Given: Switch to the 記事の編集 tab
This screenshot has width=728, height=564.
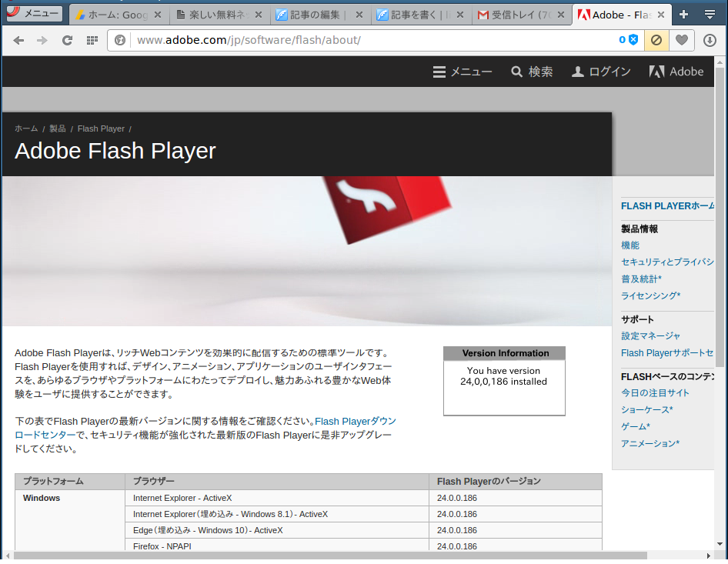Looking at the screenshot, I should pos(320,15).
